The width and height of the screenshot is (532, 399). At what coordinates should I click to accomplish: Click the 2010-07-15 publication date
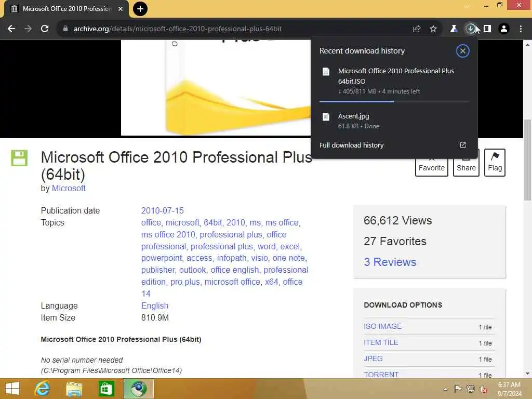tap(163, 211)
